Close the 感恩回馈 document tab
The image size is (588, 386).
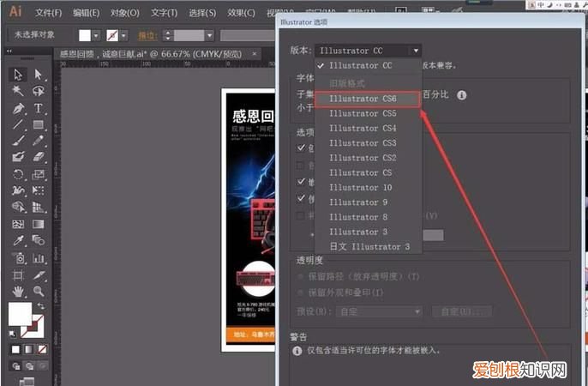(255, 54)
